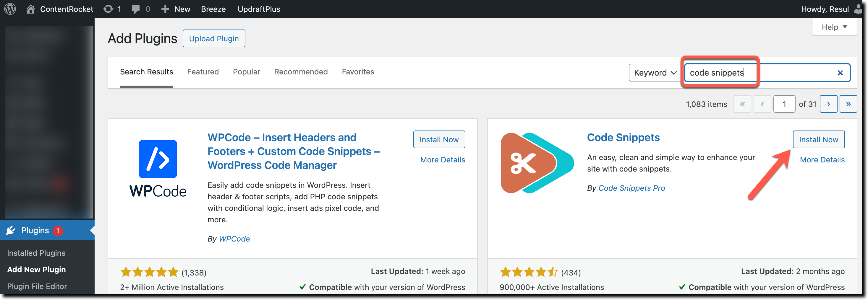Viewport: 868px width, 300px height.
Task: Click Code Snippets star rating
Action: click(x=529, y=272)
